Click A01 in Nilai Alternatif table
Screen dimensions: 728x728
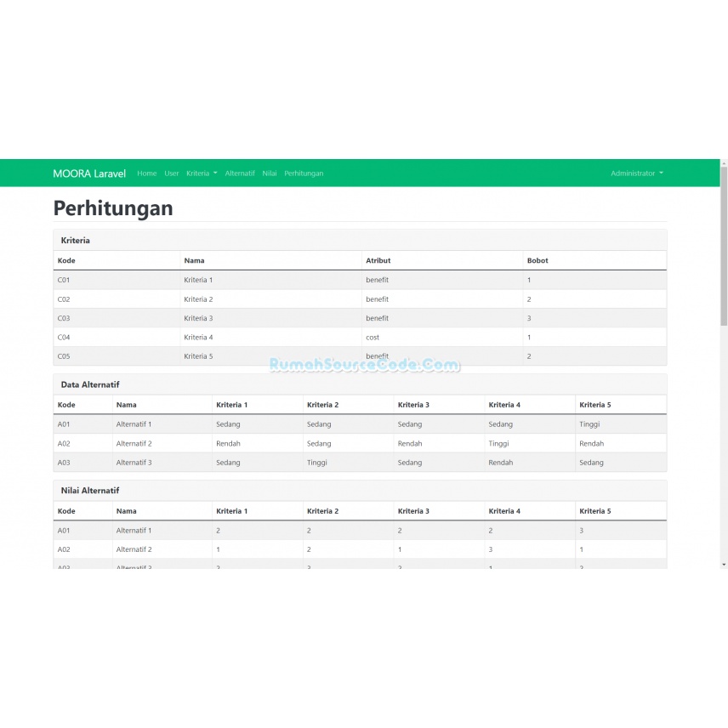coord(64,531)
